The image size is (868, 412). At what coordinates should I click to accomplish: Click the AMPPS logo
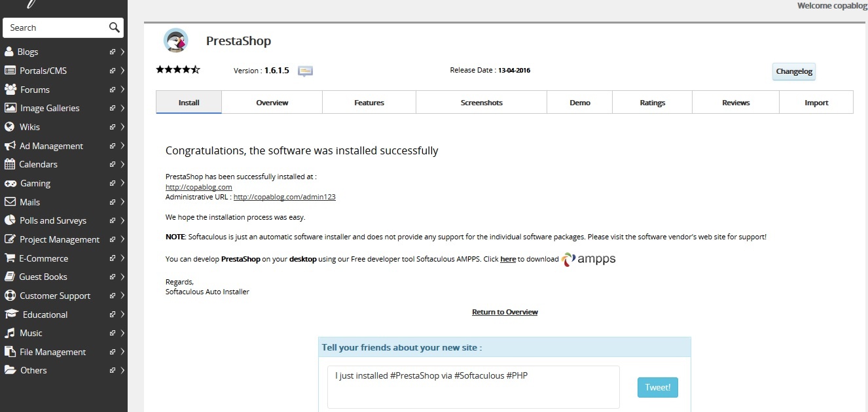(x=588, y=259)
